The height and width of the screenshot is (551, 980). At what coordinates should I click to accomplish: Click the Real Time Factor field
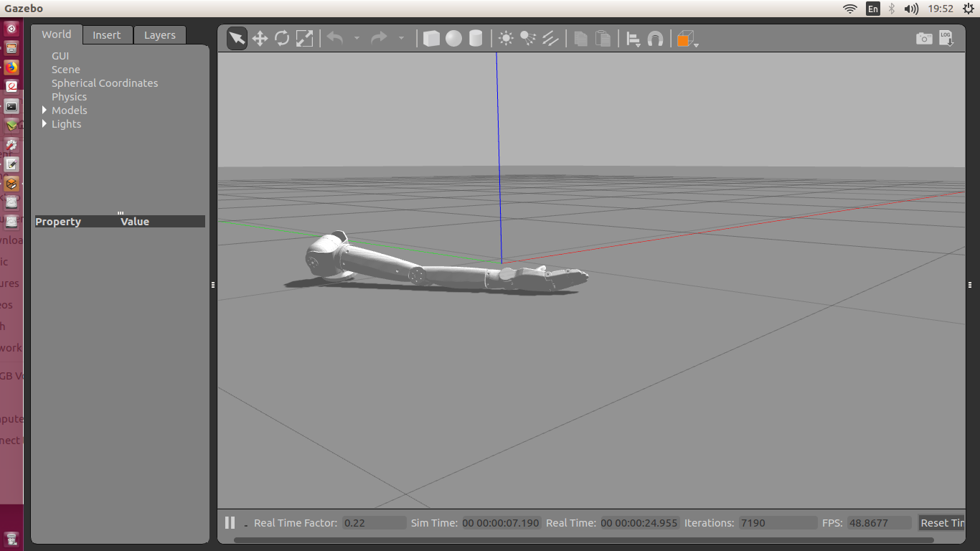tap(374, 523)
